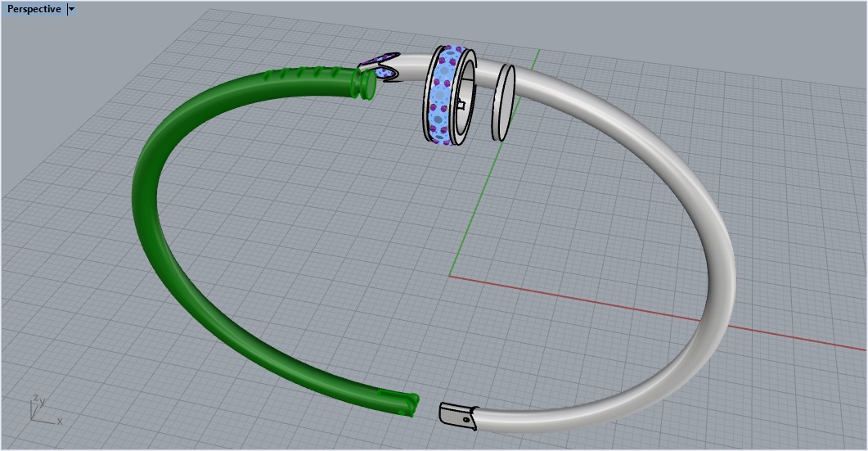Select the hinge clasp at the white bangle end
This screenshot has width=868, height=451.
tap(458, 416)
